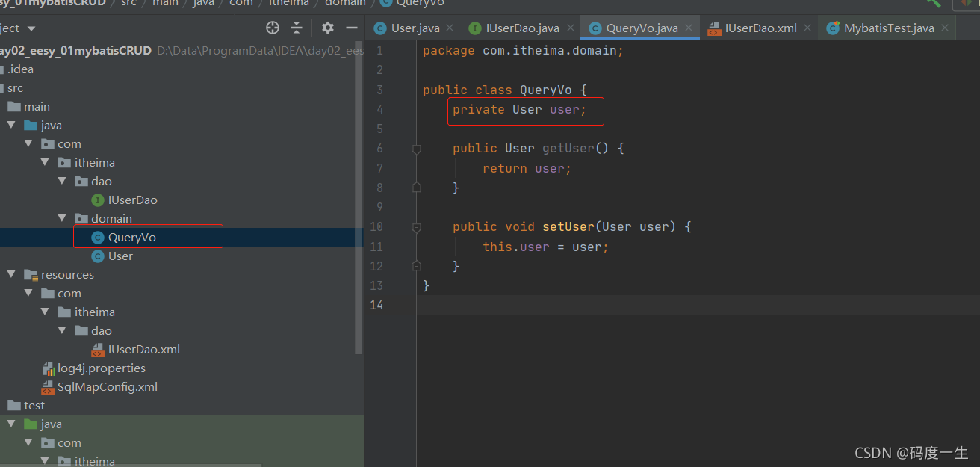Click the QueryVo class icon in tree
Screen dimensions: 980x467
click(x=98, y=237)
